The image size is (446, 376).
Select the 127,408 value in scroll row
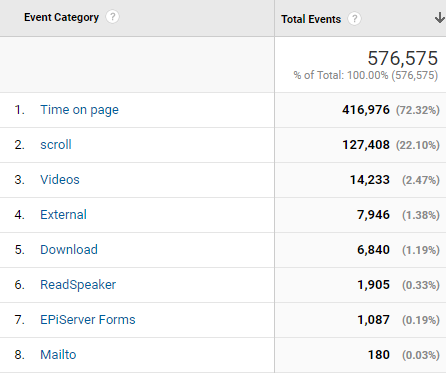pos(366,145)
